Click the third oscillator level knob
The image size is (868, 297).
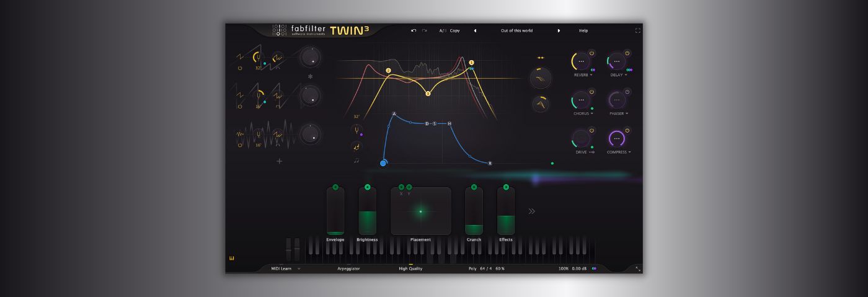(x=310, y=134)
